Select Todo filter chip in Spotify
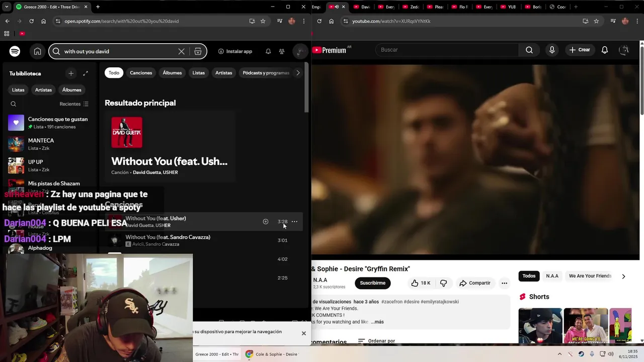This screenshot has height=362, width=644. click(114, 73)
